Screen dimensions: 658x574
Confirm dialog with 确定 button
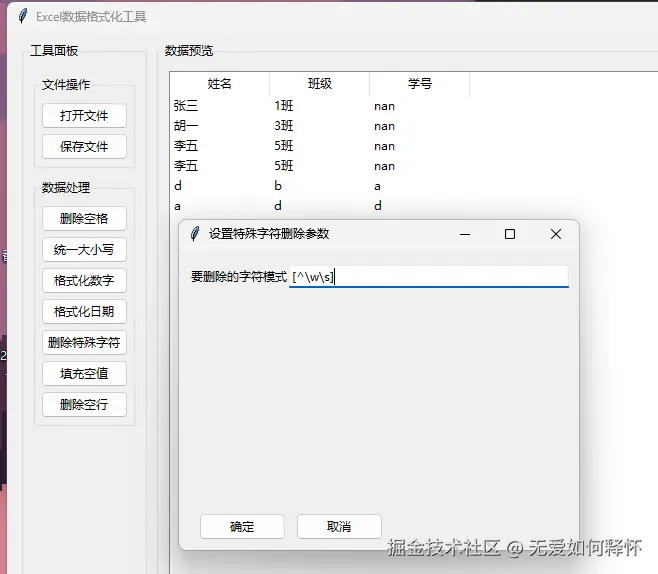pos(242,526)
